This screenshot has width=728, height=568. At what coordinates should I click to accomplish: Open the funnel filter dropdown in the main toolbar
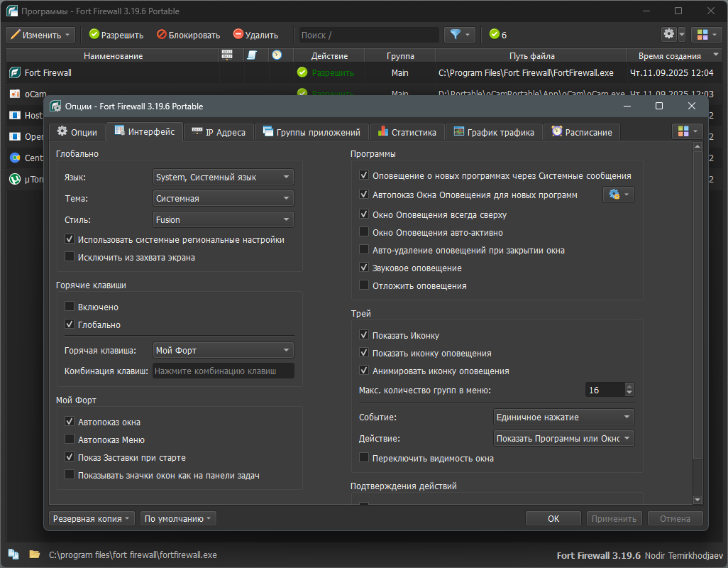click(x=460, y=35)
